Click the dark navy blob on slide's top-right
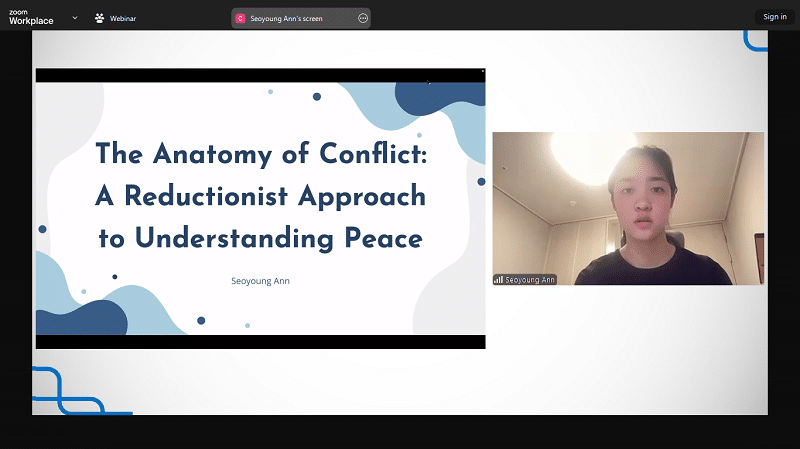This screenshot has height=449, width=800. coord(445,98)
